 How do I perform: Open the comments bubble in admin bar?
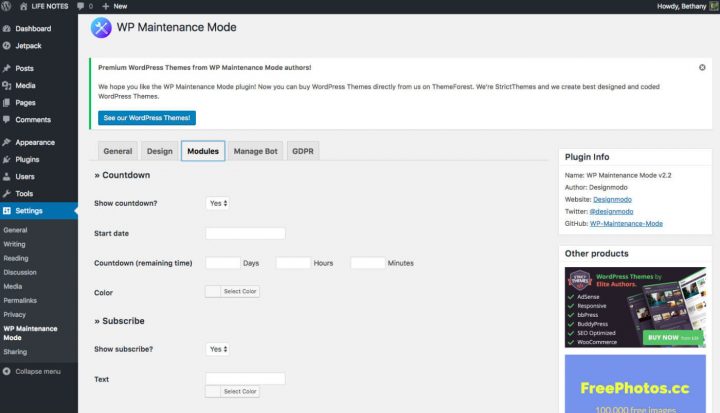[x=81, y=6]
